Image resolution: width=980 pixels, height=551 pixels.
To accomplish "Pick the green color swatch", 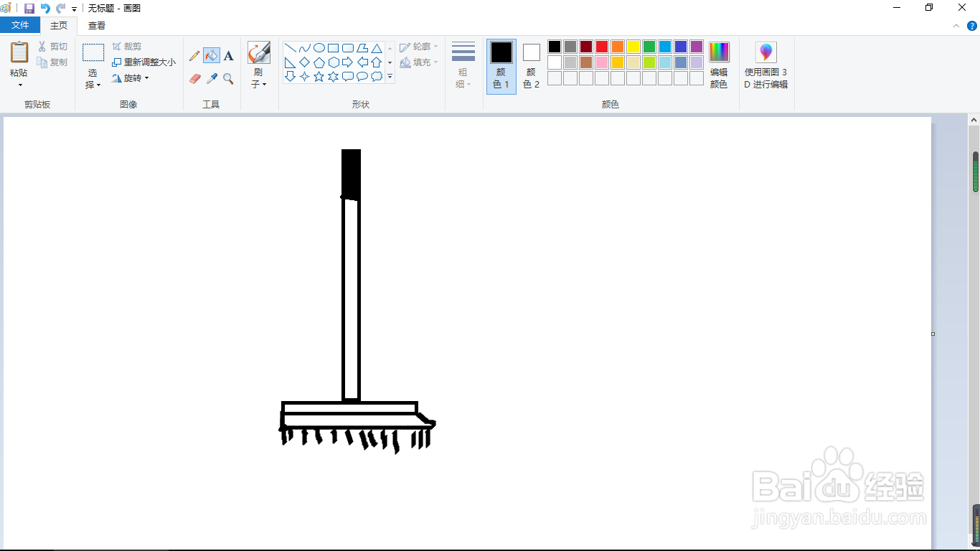I will click(649, 47).
